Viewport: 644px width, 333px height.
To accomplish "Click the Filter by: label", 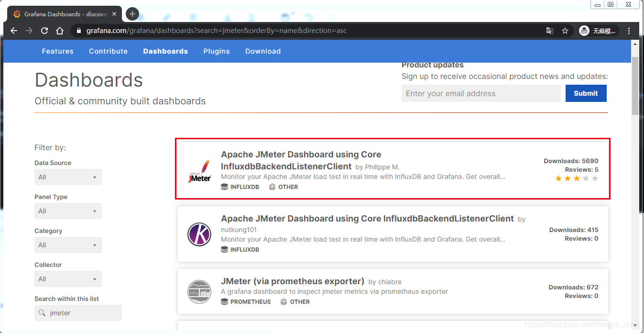I will click(50, 147).
